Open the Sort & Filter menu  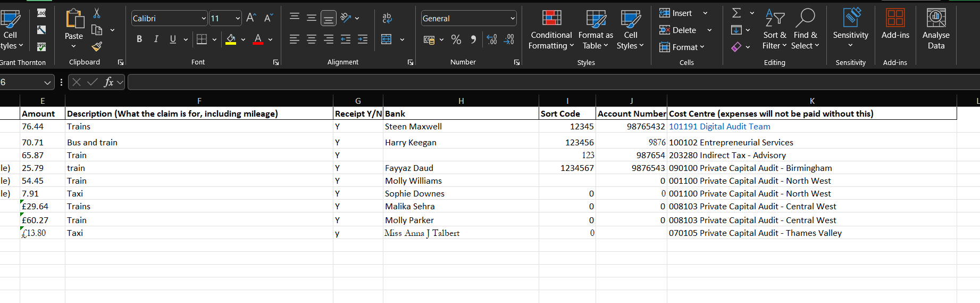tap(774, 30)
